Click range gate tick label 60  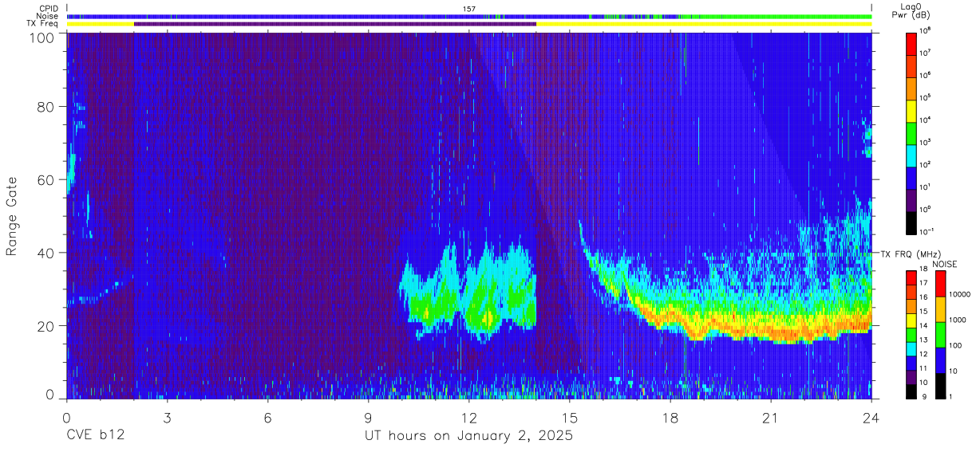(x=45, y=179)
